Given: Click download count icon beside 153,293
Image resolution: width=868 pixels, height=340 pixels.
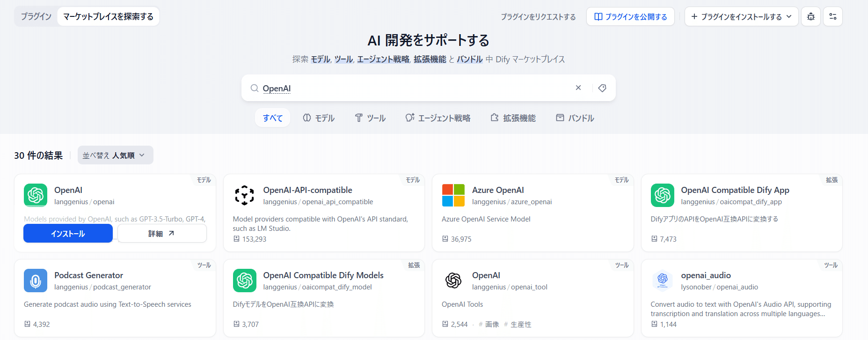Looking at the screenshot, I should pyautogui.click(x=236, y=239).
